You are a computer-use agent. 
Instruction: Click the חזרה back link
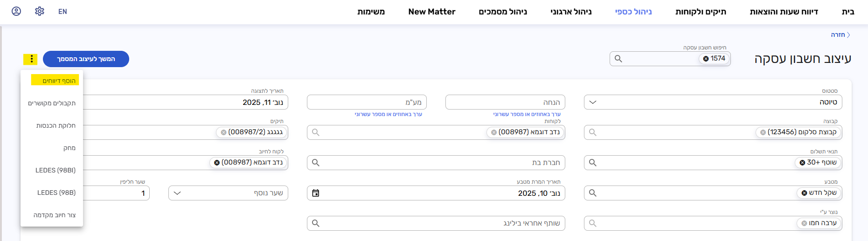[840, 35]
